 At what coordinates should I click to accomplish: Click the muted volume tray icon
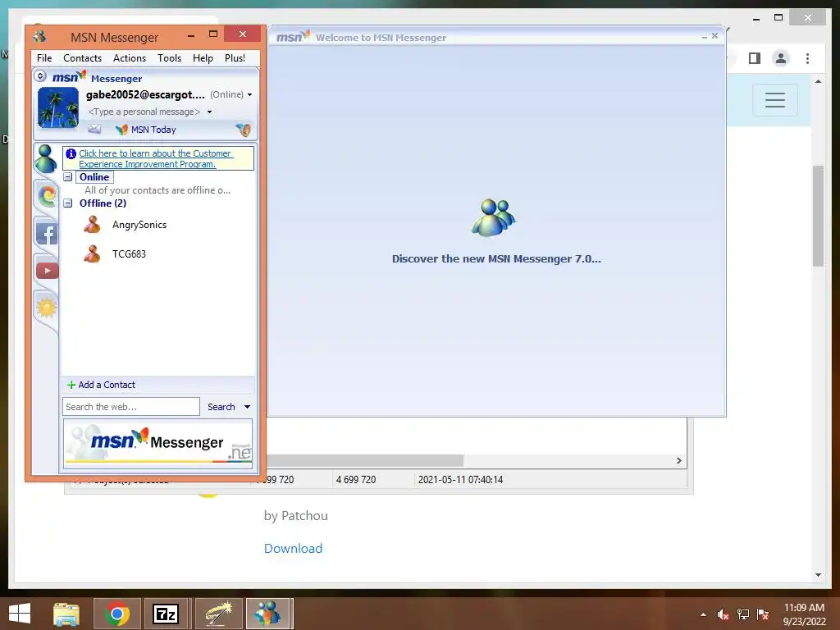(x=723, y=614)
